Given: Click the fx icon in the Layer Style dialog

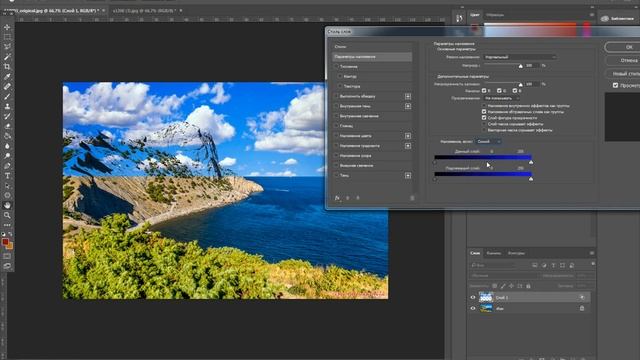Looking at the screenshot, I should (337, 198).
